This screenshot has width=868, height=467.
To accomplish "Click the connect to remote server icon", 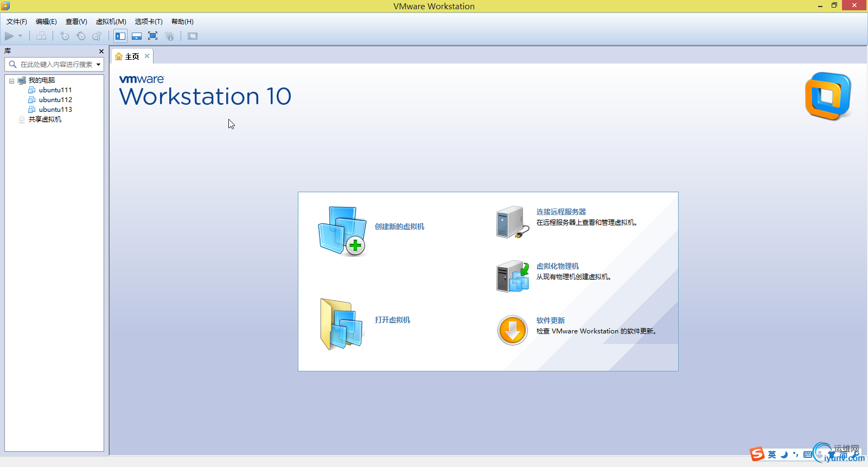I will [x=513, y=222].
